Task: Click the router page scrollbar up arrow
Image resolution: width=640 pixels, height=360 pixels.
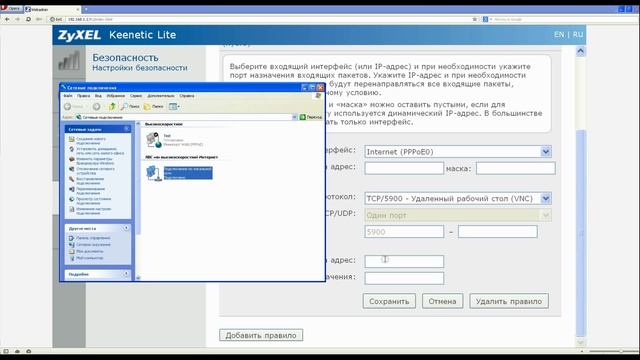Action: pyautogui.click(x=580, y=51)
